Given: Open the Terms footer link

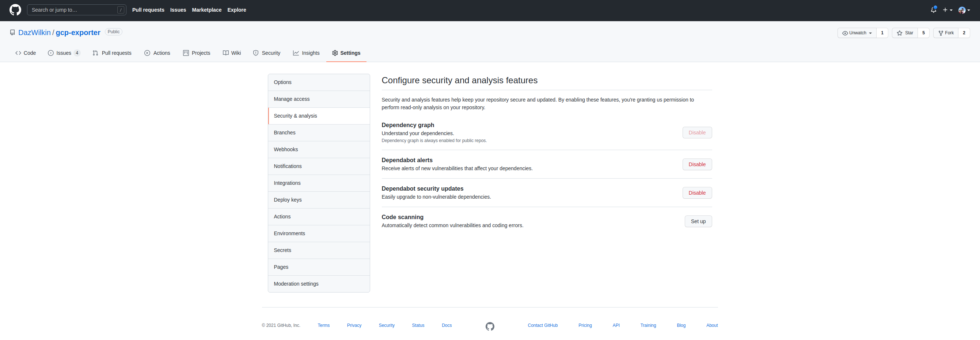Looking at the screenshot, I should click(x=323, y=325).
